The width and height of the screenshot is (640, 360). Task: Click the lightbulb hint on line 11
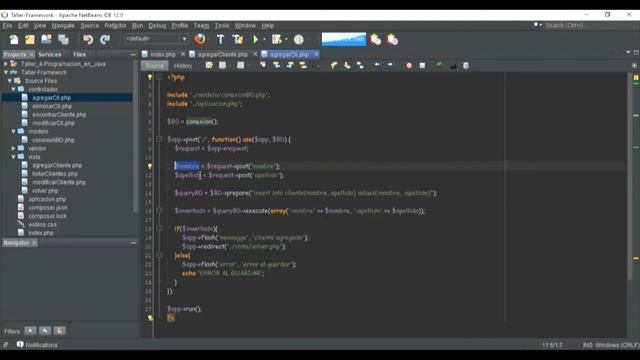point(150,166)
